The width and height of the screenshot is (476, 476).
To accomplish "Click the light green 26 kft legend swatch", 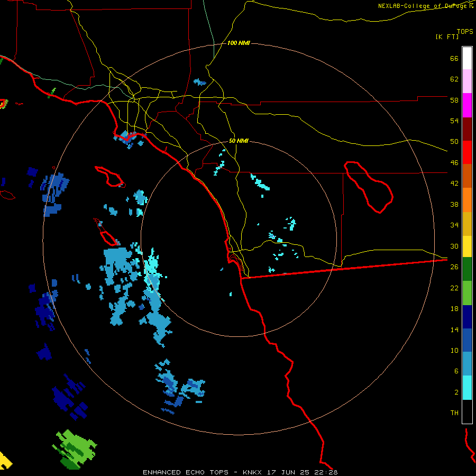I will (x=467, y=293).
